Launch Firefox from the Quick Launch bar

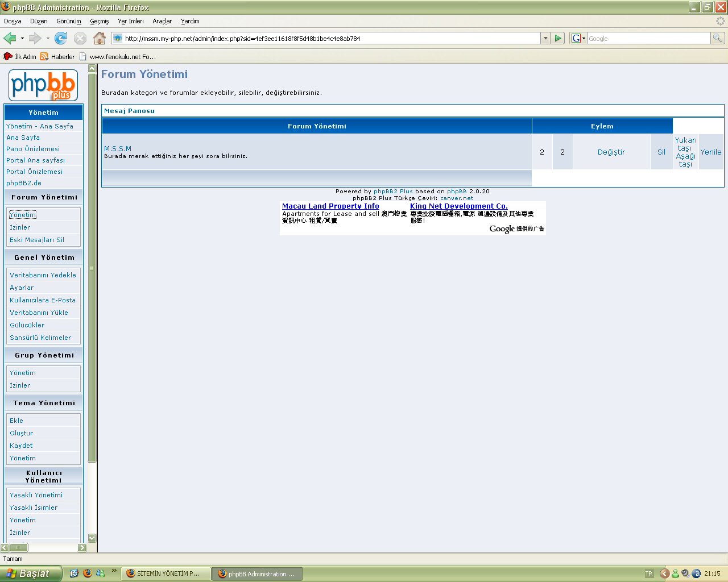pos(87,573)
